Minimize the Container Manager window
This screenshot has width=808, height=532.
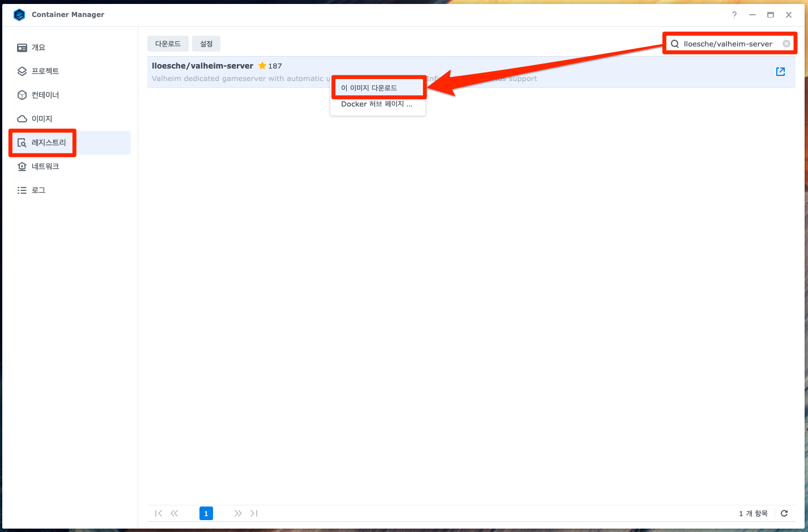pyautogui.click(x=752, y=15)
